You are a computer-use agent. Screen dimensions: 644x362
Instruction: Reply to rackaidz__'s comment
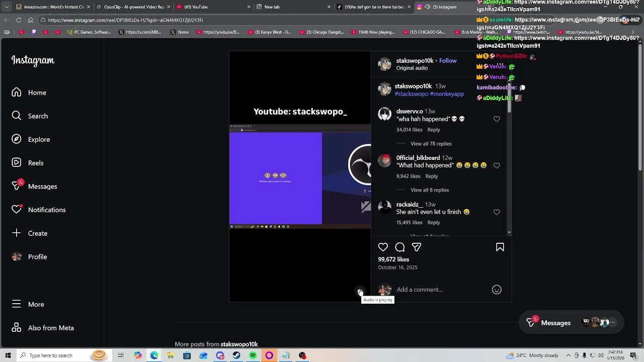tap(434, 223)
